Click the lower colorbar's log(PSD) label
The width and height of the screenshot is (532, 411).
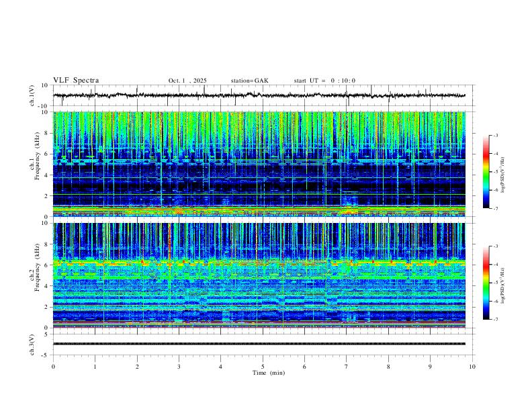(x=502, y=285)
